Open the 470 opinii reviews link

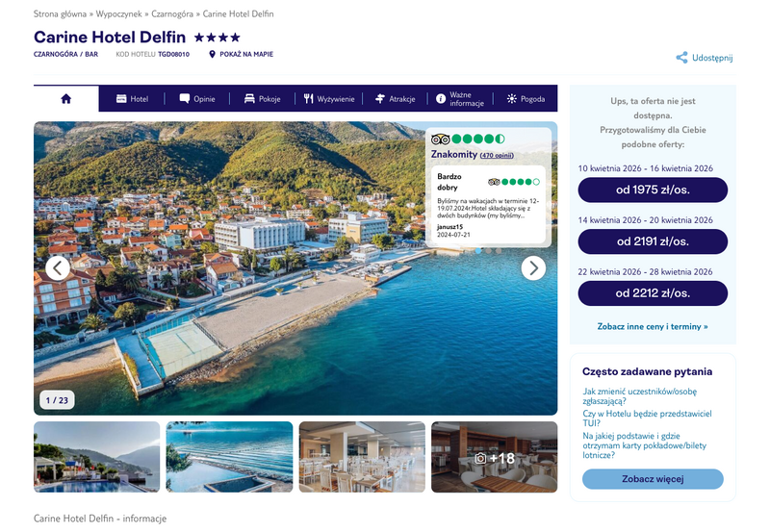(498, 155)
